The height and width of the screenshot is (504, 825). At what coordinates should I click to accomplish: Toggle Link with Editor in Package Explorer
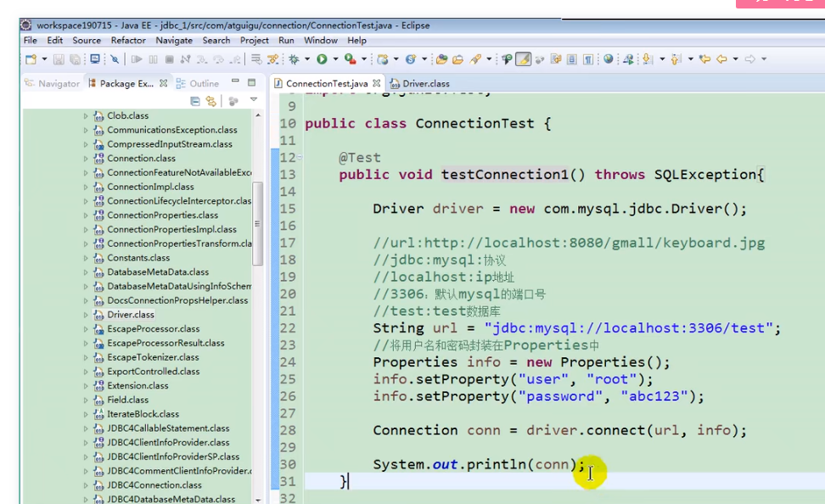[x=211, y=101]
